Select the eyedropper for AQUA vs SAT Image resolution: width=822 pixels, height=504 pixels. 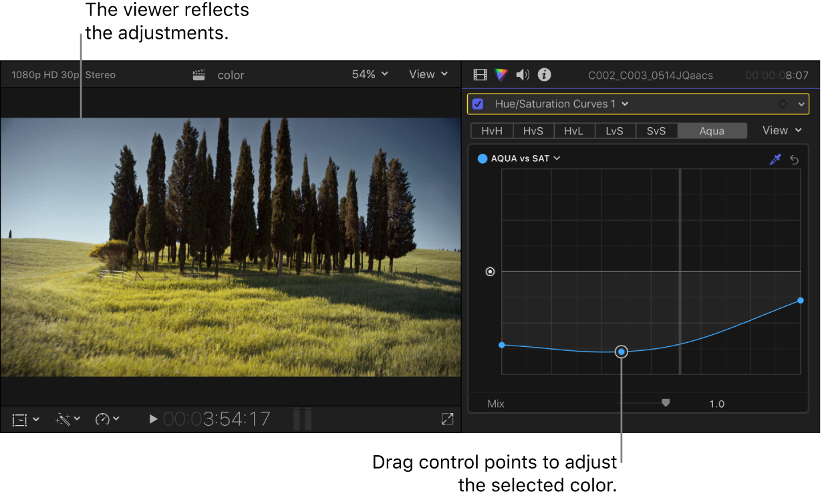[x=776, y=159]
